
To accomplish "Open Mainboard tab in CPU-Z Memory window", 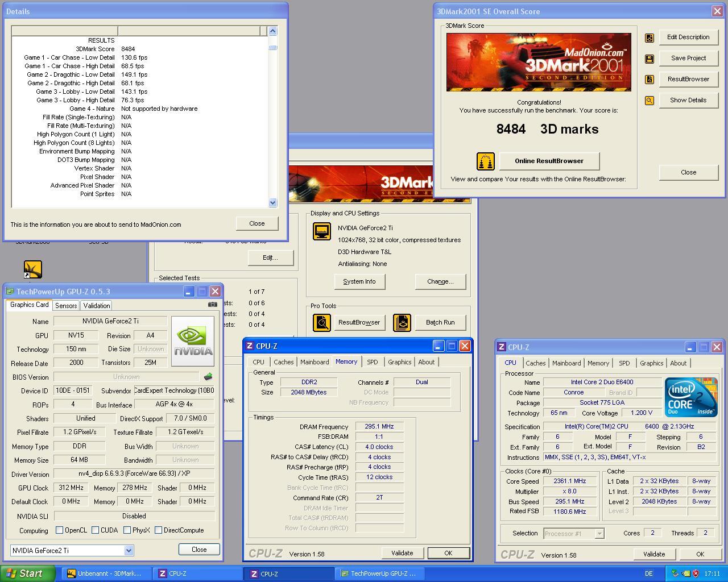I will [x=315, y=362].
